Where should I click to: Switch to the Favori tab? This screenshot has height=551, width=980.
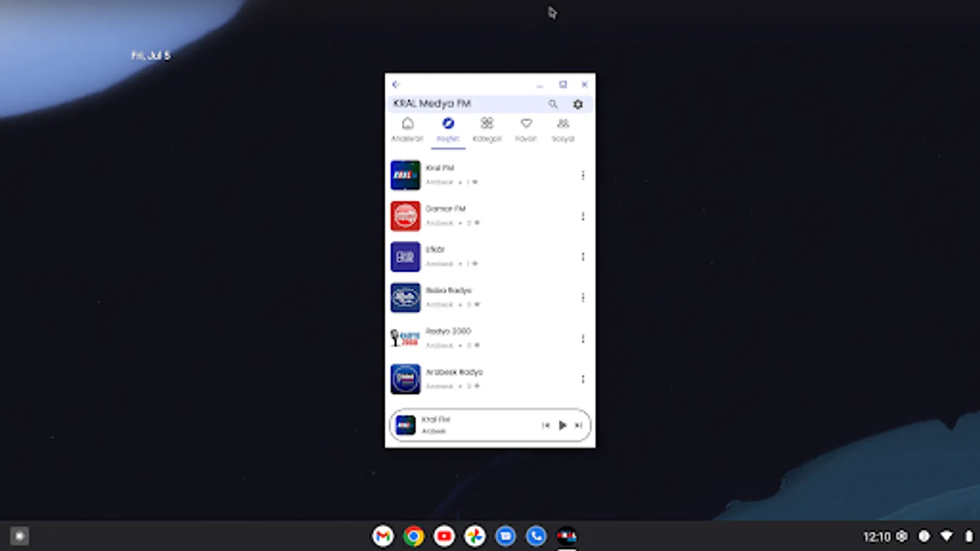pyautogui.click(x=527, y=129)
